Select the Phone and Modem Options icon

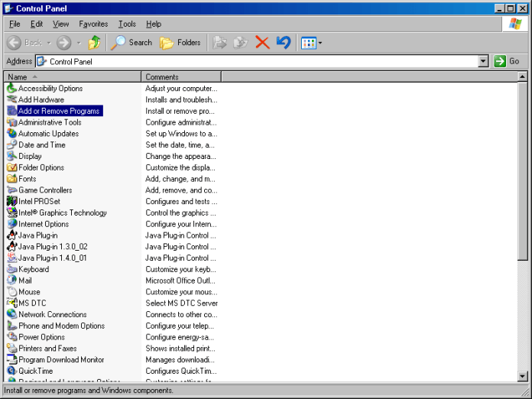point(12,326)
